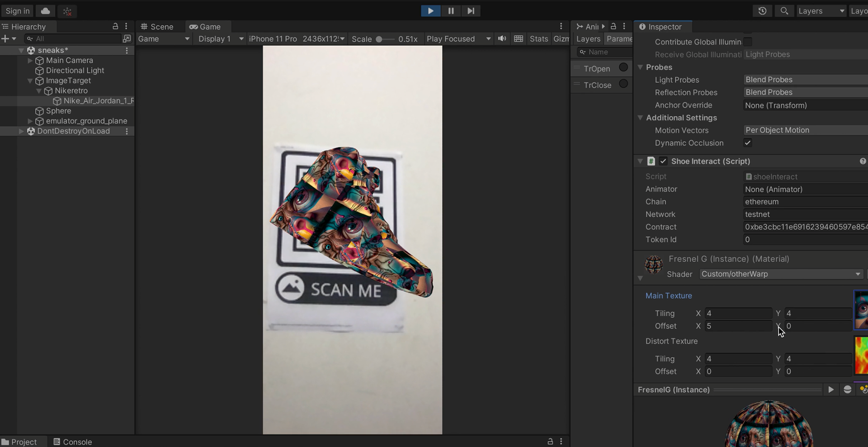This screenshot has width=868, height=447.
Task: Open the Play Focused dropdown
Action: (x=458, y=39)
